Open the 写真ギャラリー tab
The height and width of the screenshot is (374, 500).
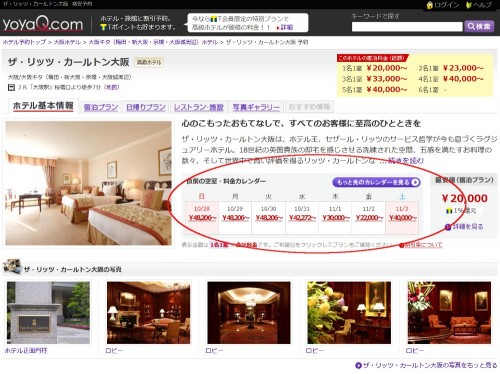point(256,107)
